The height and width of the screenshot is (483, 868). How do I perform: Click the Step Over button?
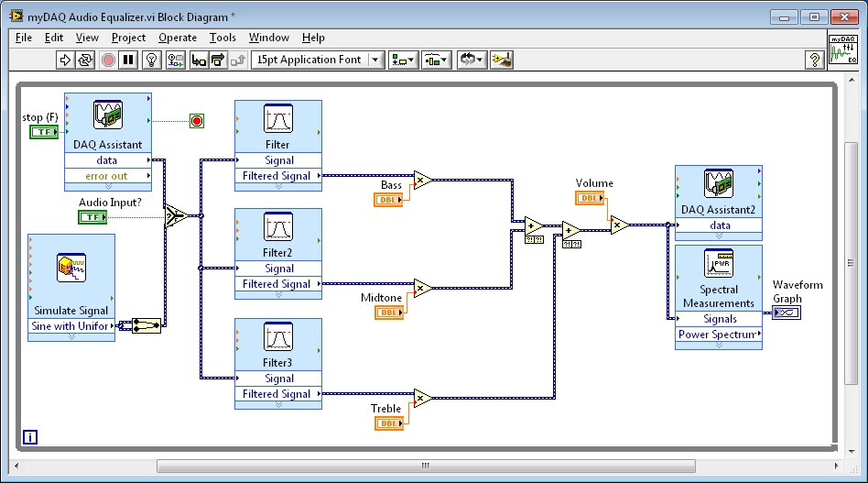[217, 60]
